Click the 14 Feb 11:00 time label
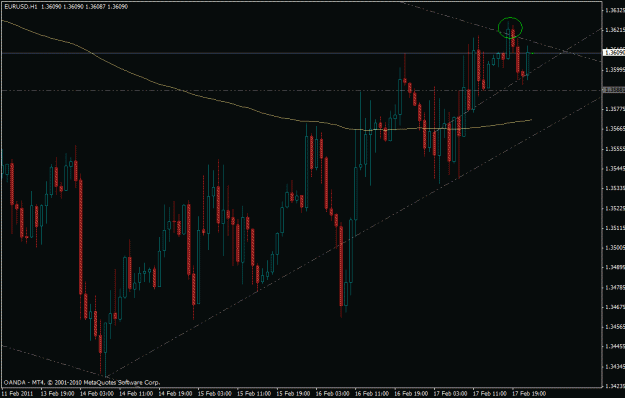625x398 pixels. [x=136, y=393]
